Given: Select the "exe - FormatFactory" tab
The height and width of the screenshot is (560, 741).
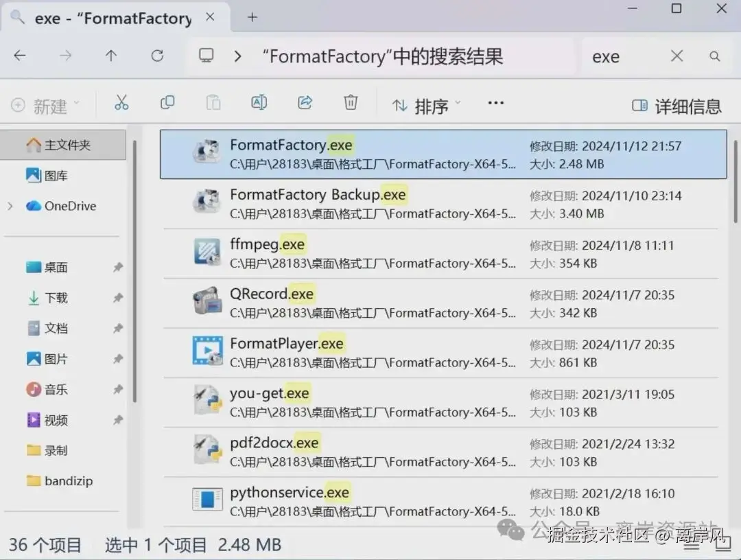Looking at the screenshot, I should coord(113,19).
